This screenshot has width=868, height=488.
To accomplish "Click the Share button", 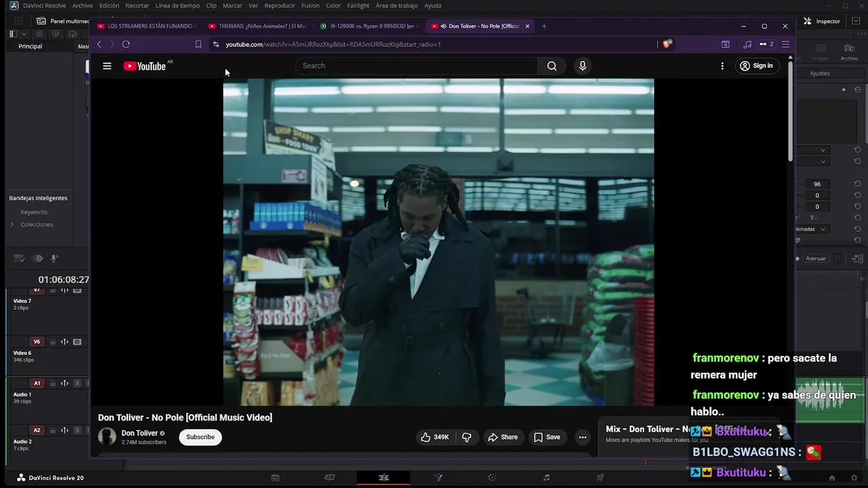I will point(502,437).
